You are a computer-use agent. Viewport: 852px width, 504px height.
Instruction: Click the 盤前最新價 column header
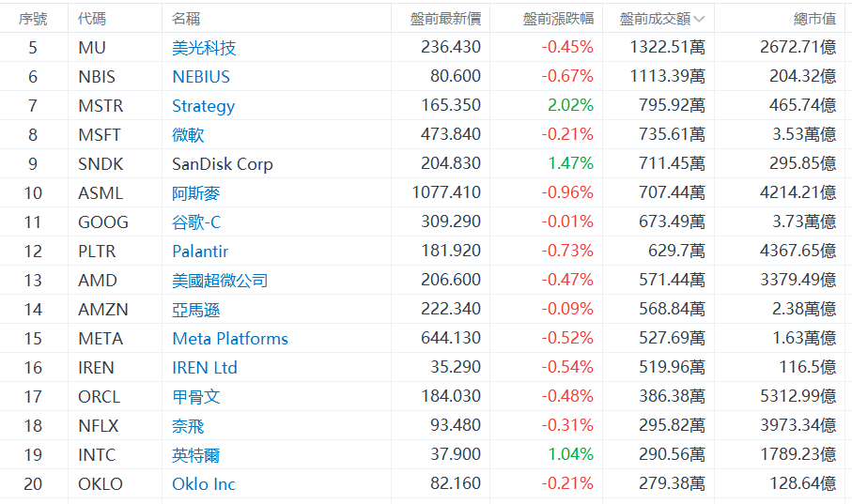click(445, 19)
